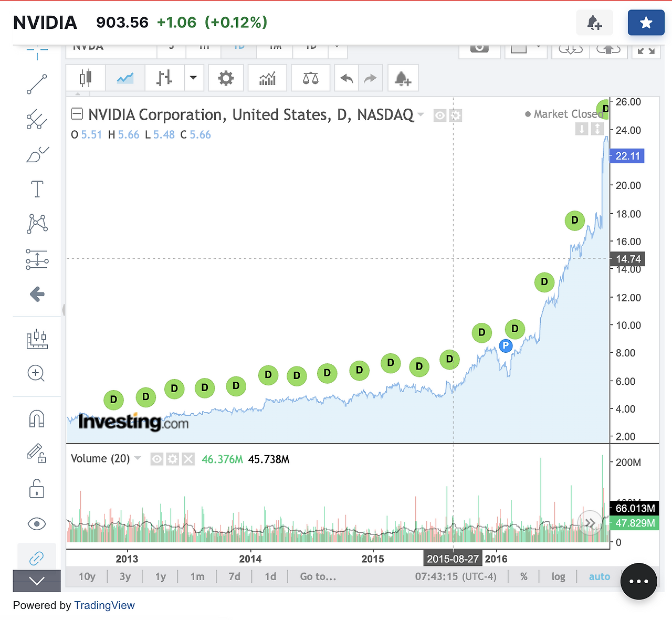Hide the Volume indicator via its eye icon

156,459
